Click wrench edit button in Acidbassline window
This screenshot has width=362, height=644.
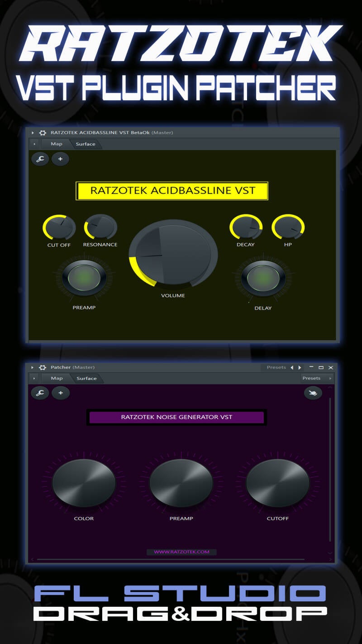point(40,159)
